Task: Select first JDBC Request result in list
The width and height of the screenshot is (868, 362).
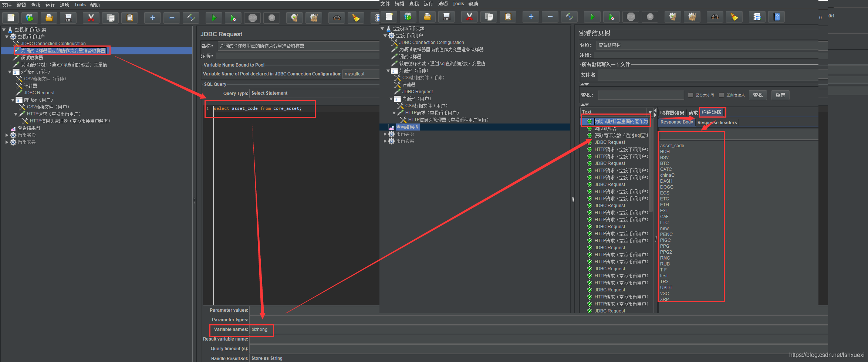Action: 609,142
